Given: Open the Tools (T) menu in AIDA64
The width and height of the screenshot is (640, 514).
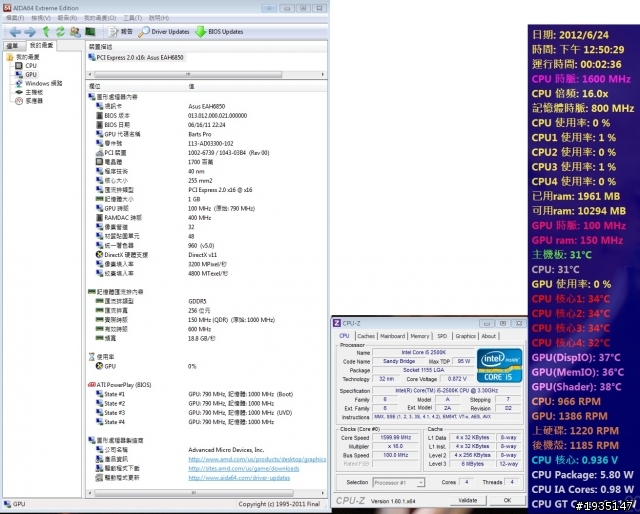Looking at the screenshot, I should point(132,18).
